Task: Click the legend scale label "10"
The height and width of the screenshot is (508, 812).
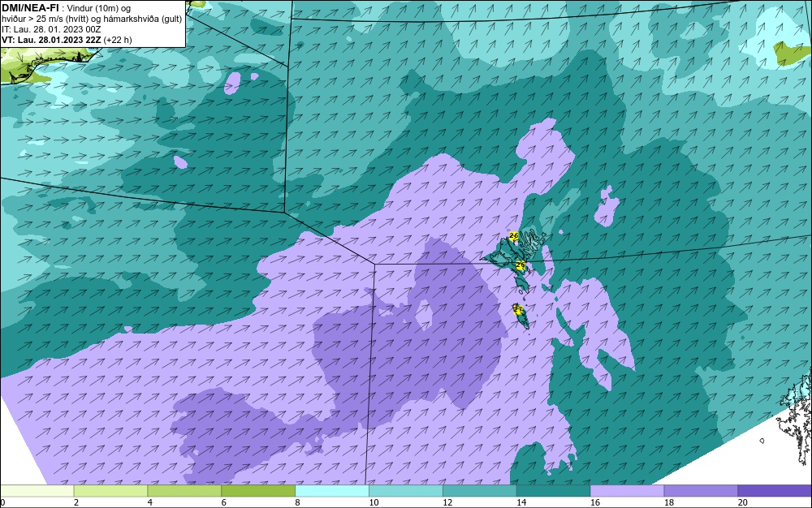Action: [374, 502]
